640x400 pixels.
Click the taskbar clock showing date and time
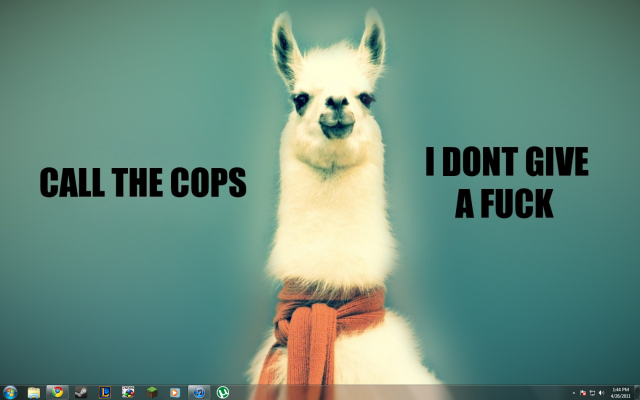620,392
